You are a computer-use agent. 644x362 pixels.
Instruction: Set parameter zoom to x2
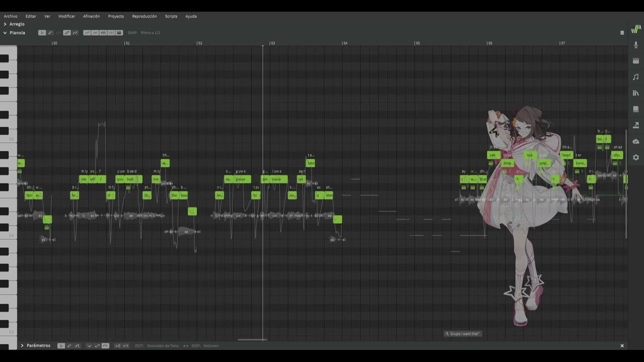[118, 346]
